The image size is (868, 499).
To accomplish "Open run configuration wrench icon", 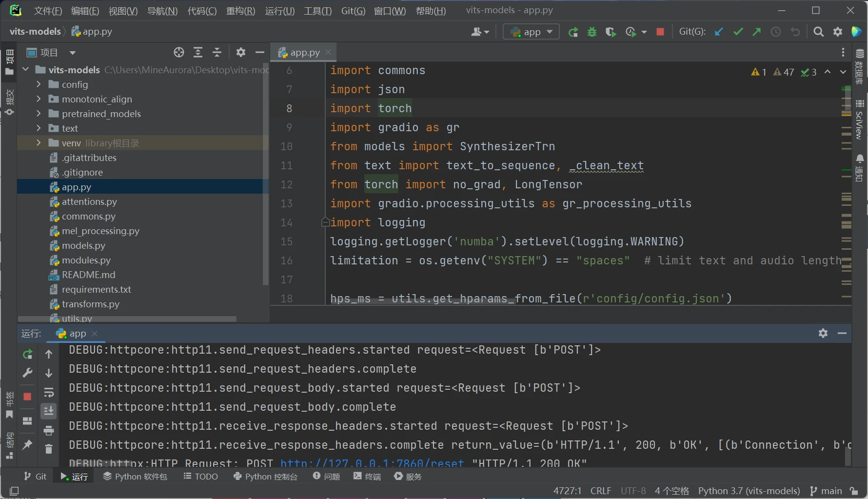I will 27,373.
